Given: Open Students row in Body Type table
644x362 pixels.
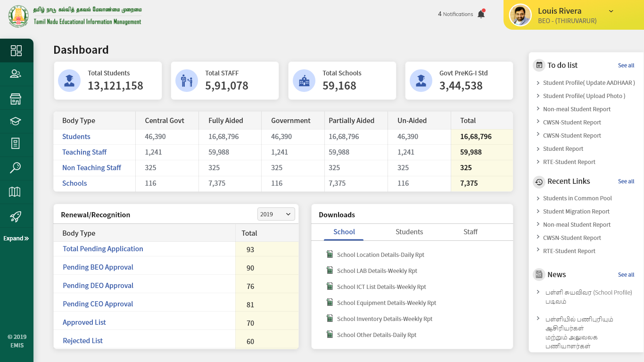Looking at the screenshot, I should [x=76, y=137].
